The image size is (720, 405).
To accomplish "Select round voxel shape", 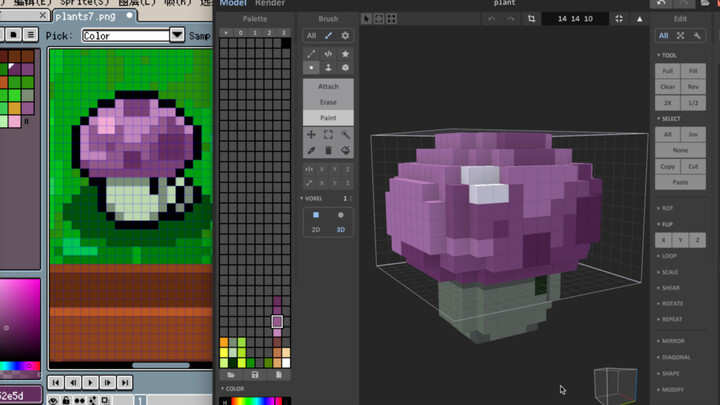I will [341, 215].
